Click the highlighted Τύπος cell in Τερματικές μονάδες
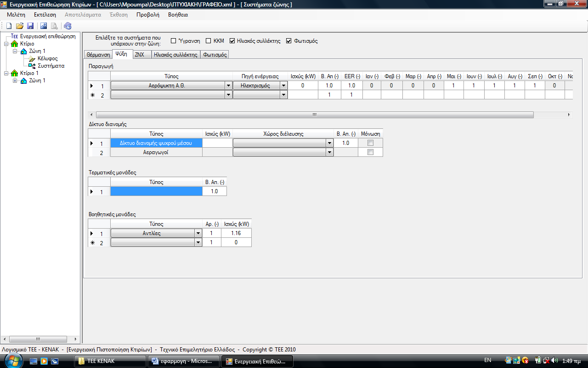Viewport: 588px width, 368px height. 156,191
